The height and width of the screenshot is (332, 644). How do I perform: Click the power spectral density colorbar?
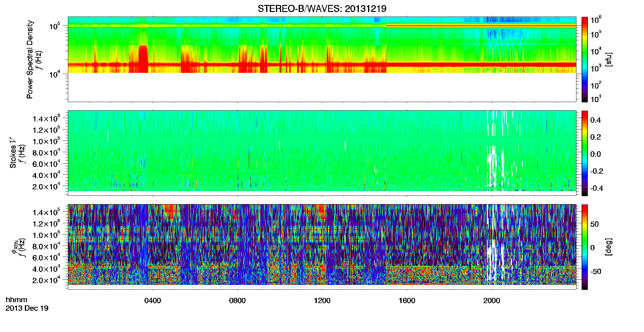pos(585,59)
